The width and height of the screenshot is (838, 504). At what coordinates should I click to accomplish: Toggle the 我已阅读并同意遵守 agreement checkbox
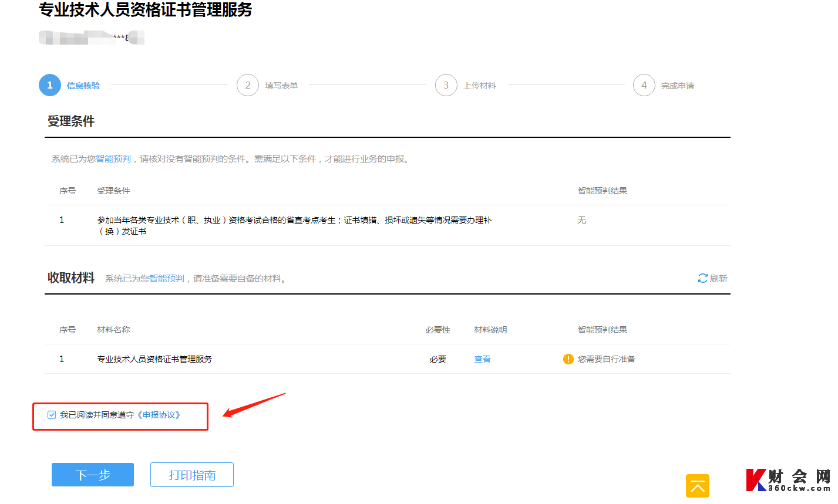pos(52,415)
